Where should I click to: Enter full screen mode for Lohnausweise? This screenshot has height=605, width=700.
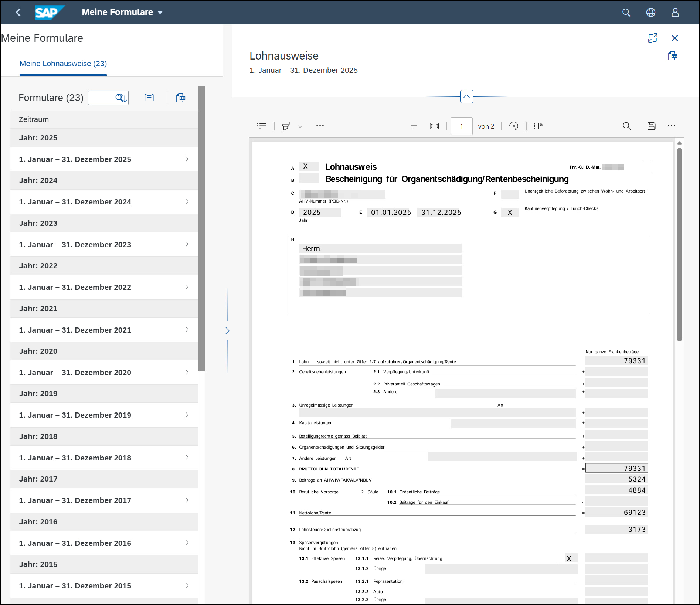click(653, 38)
